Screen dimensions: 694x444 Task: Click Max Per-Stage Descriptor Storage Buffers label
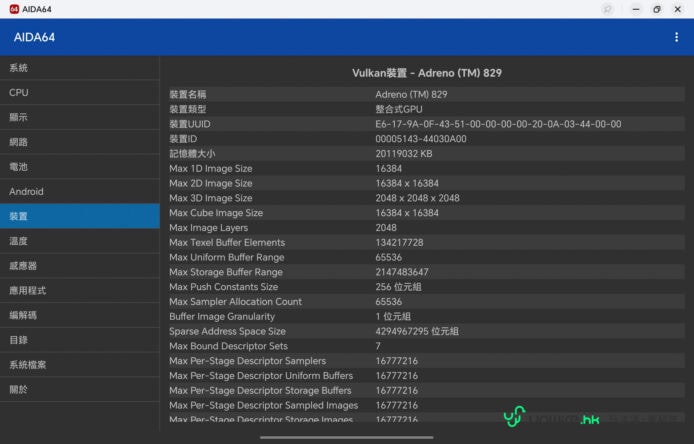(260, 390)
